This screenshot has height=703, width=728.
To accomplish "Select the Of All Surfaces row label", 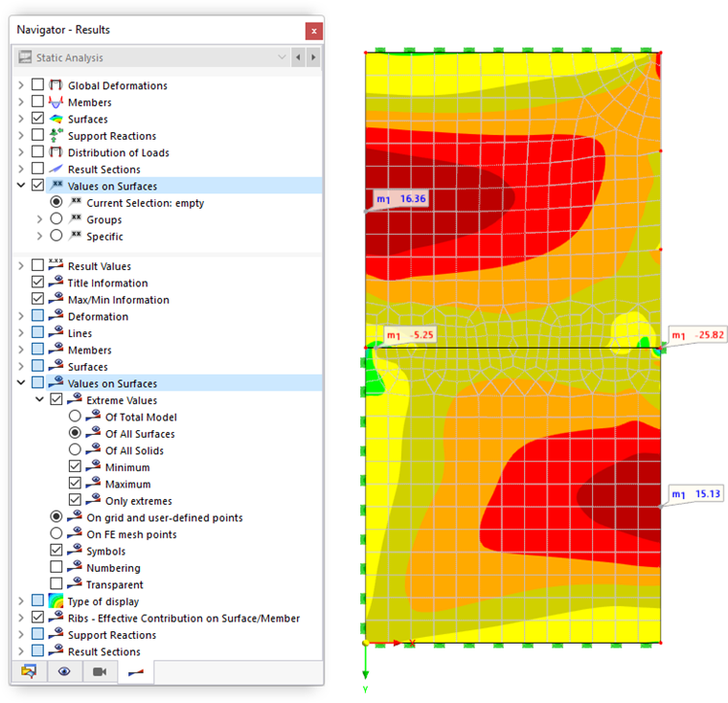I will [140, 434].
